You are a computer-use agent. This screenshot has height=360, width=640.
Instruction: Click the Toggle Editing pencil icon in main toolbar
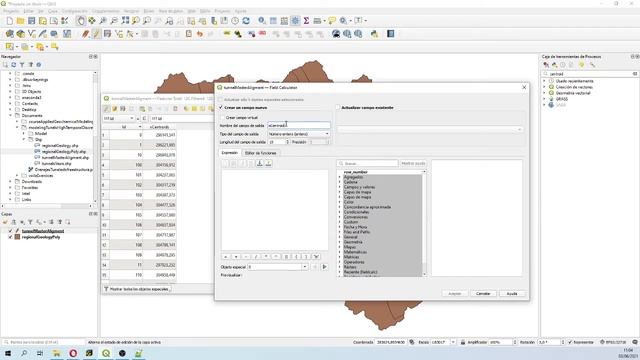coord(96,34)
